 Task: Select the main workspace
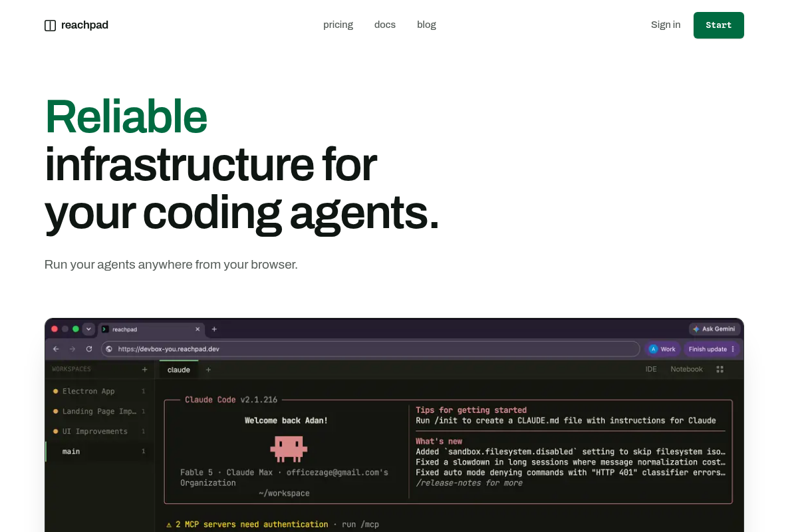99,452
